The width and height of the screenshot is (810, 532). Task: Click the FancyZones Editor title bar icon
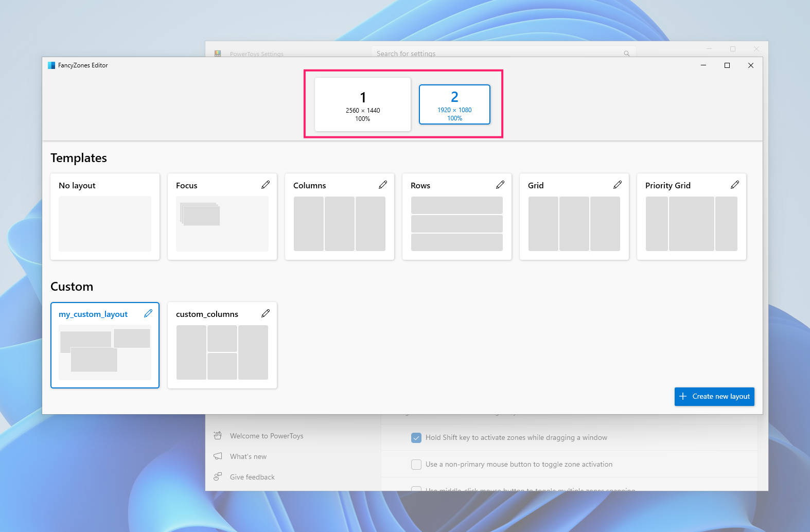click(x=51, y=65)
